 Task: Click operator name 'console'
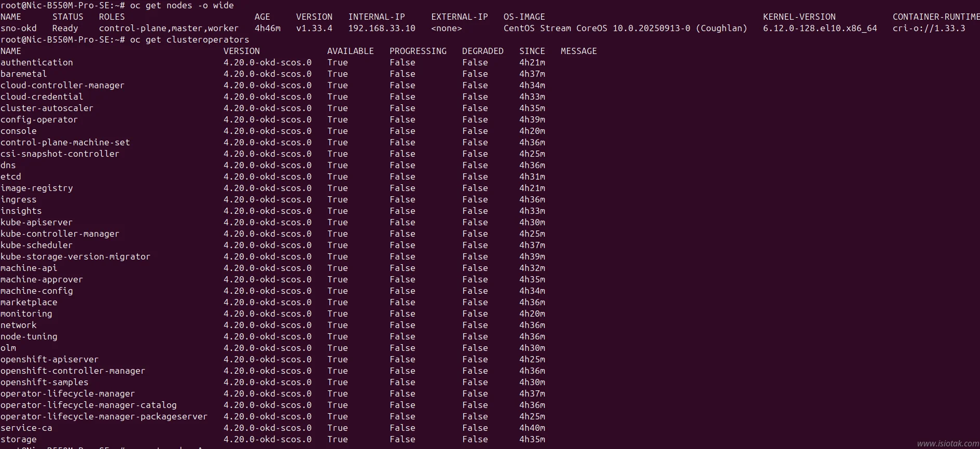(x=19, y=131)
